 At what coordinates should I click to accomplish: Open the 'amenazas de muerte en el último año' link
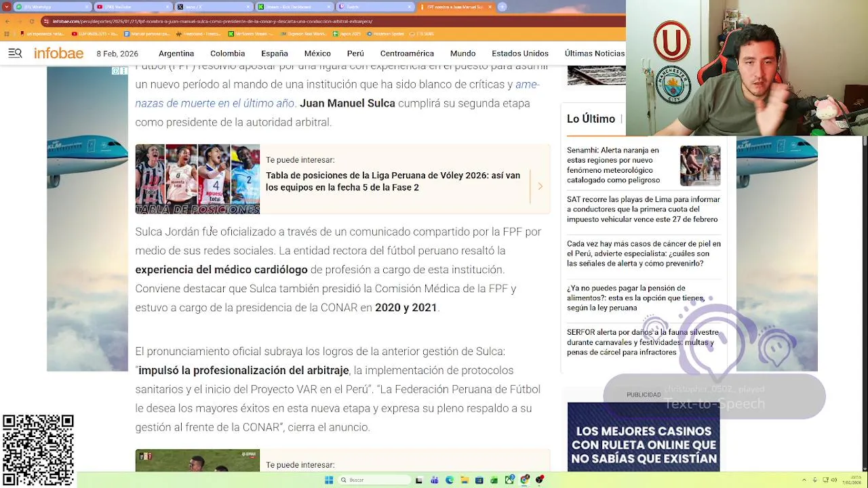coord(337,94)
